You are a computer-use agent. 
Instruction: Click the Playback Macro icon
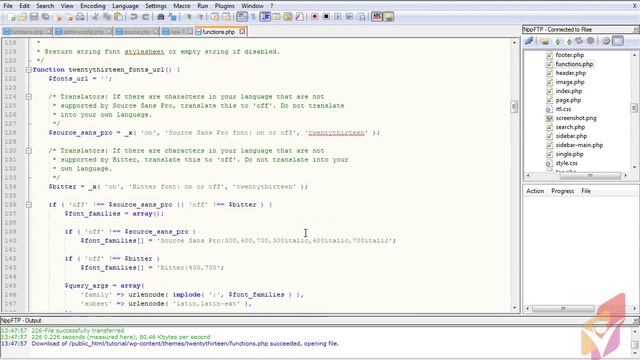tap(338, 17)
